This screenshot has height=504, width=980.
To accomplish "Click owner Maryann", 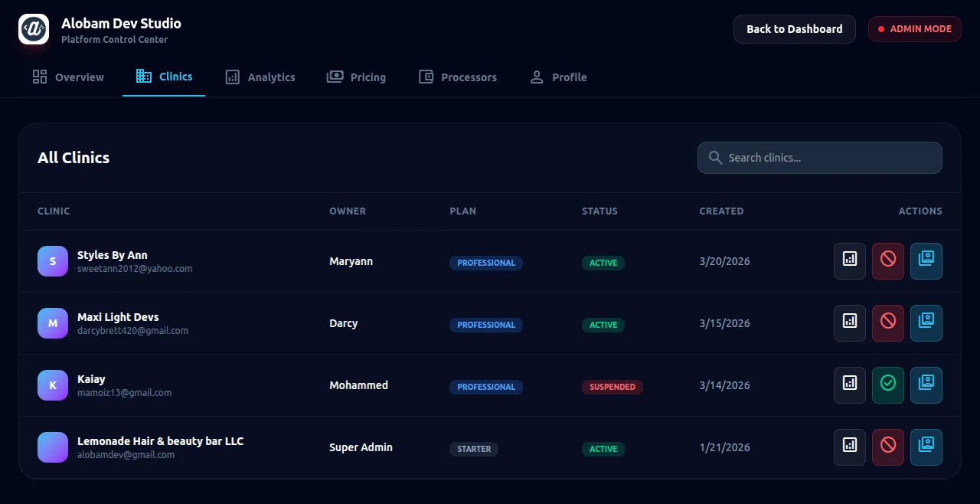I will (351, 261).
